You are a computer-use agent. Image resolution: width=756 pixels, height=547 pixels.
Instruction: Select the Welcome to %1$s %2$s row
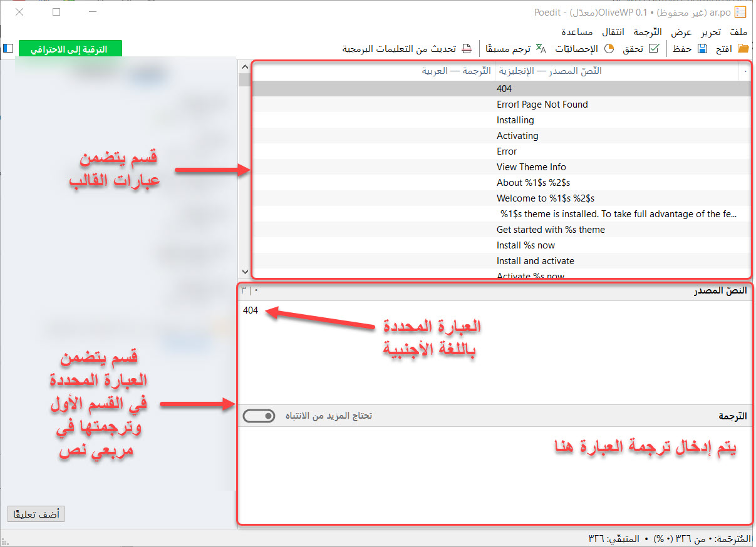pos(501,198)
